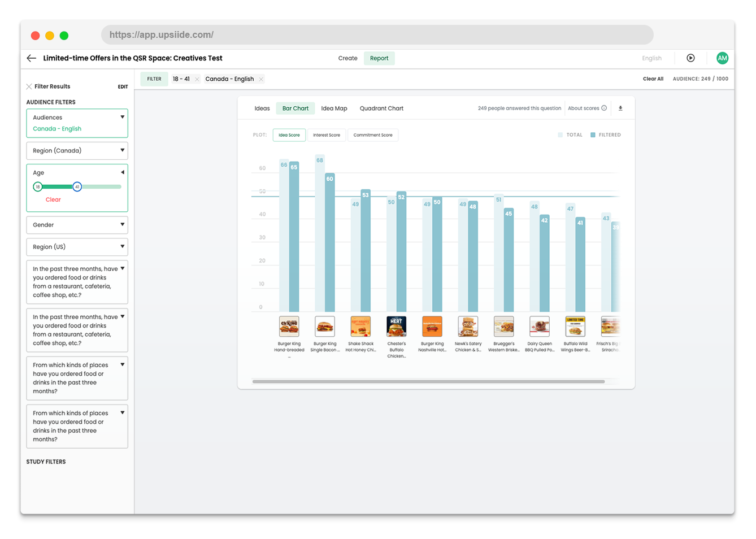Click the green macOS maximize window button
This screenshot has width=756, height=539.
pyautogui.click(x=64, y=36)
